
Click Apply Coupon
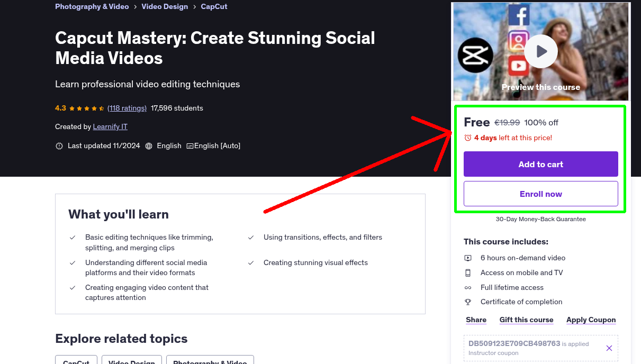tap(591, 320)
